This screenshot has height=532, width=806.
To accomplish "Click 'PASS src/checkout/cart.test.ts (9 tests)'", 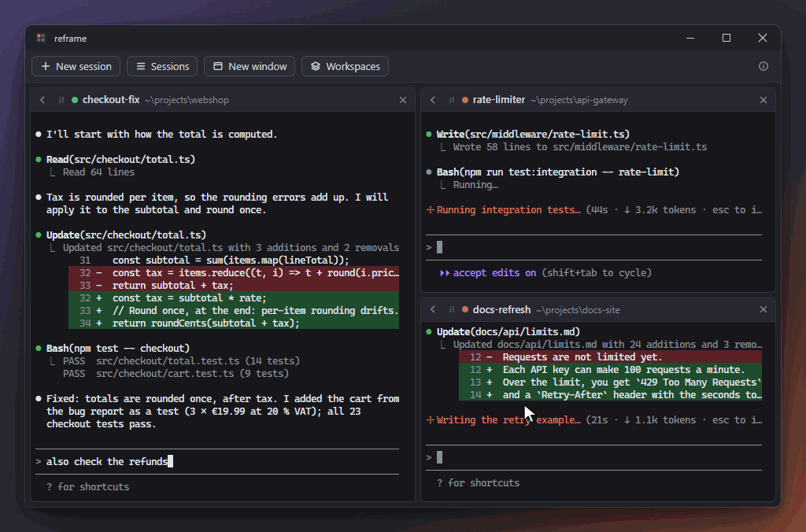I will 176,374.
